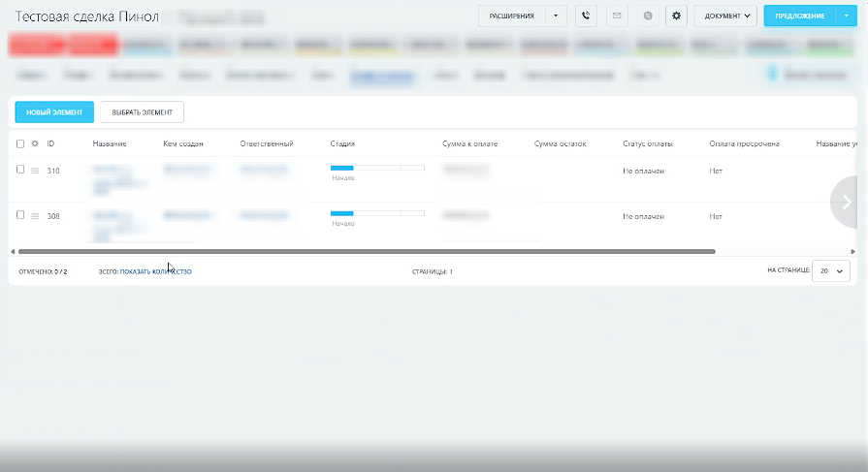
Task: Open the Документ dropdown
Action: 725,16
